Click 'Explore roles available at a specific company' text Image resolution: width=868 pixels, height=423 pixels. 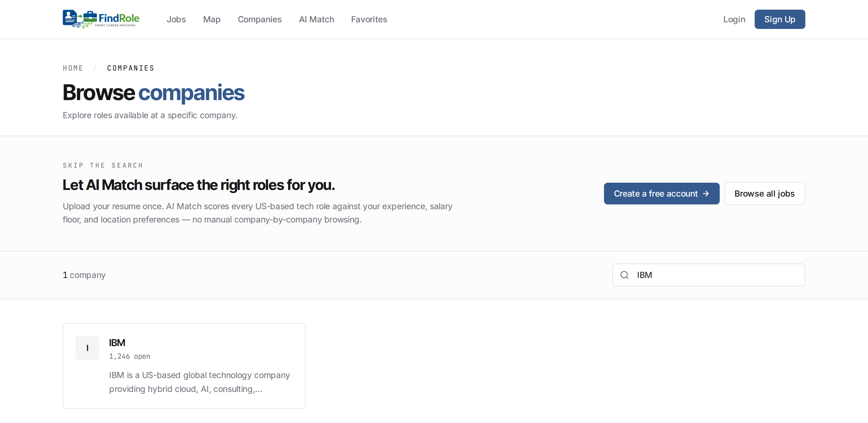tap(150, 115)
